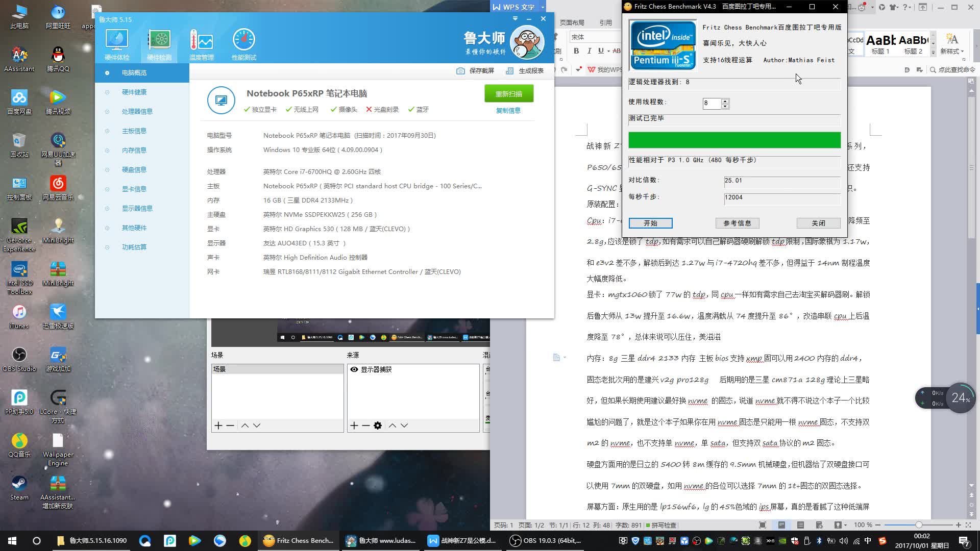This screenshot has height=551, width=980.
Task: Expand WPS styles gallery arrow
Action: [933, 53]
